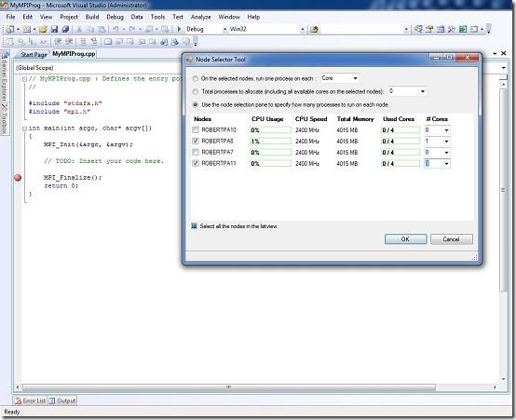This screenshot has width=516, height=420.
Task: Click the Open File folder icon
Action: (43, 29)
